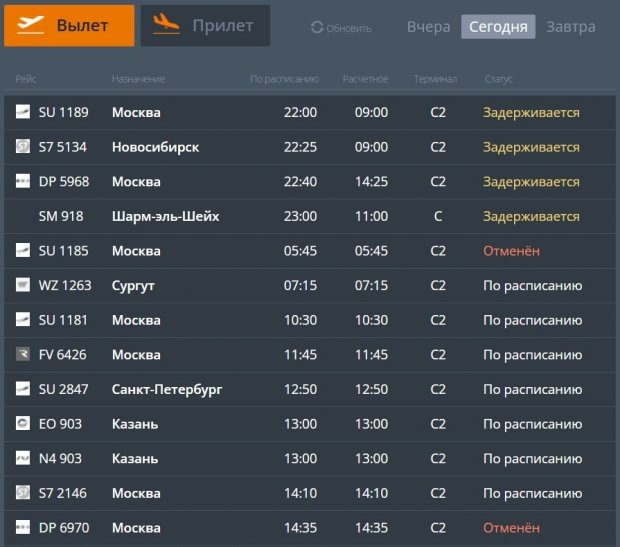This screenshot has height=547, width=620.
Task: Click the airline logo beside N4 903
Action: pos(23,458)
